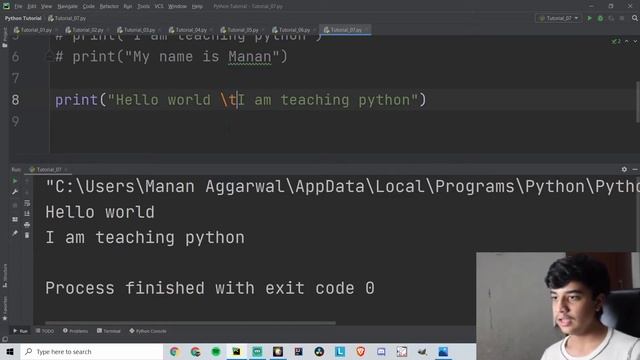
Task: Jump to next highlighted problem arrow
Action: click(x=635, y=41)
